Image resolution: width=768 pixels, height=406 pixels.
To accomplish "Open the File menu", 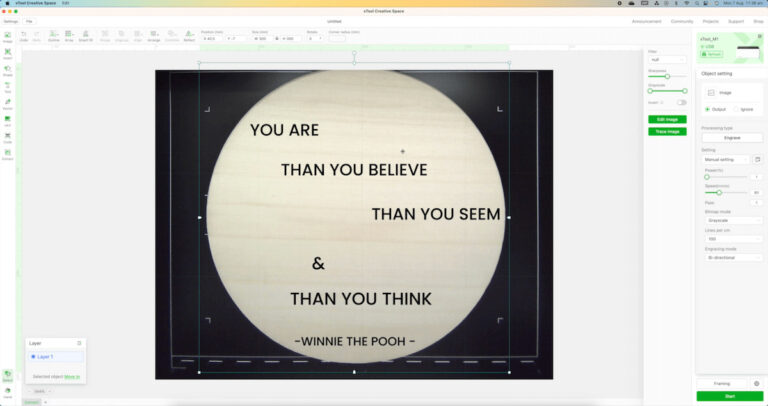I will pyautogui.click(x=29, y=20).
